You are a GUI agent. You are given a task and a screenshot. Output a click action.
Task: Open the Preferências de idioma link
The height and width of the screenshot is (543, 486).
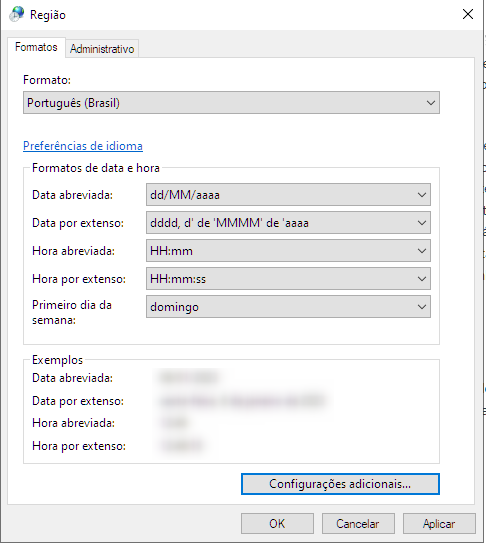click(x=83, y=146)
